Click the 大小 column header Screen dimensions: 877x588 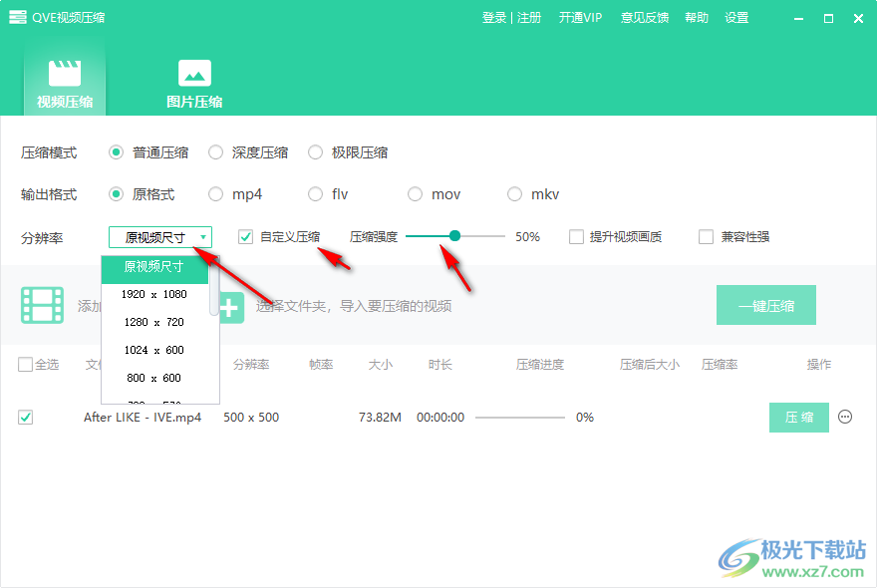click(381, 365)
